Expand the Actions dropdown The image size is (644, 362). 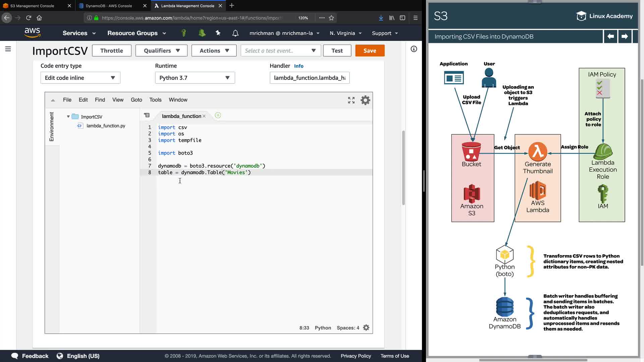click(214, 51)
